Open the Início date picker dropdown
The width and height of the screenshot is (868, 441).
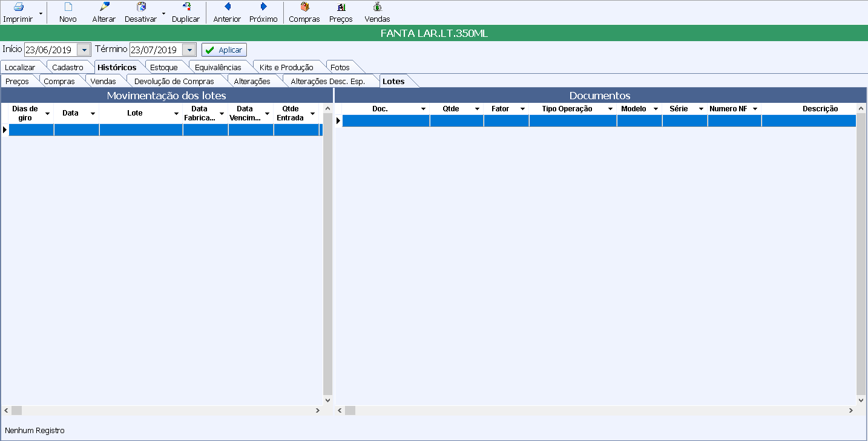click(x=84, y=50)
